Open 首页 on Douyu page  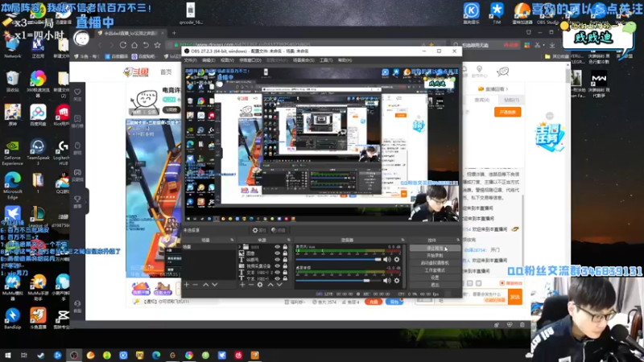pos(166,72)
